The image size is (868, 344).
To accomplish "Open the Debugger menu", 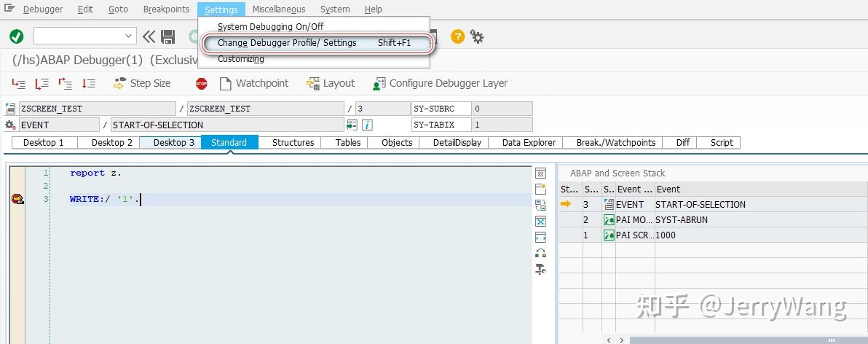I will tap(43, 9).
